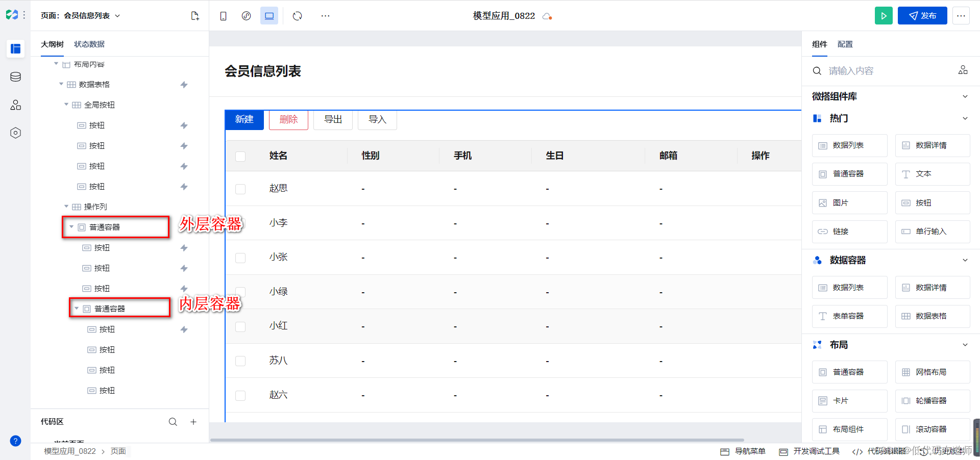
Task: Collapse the inner 普通容器 tree node
Action: coord(77,309)
